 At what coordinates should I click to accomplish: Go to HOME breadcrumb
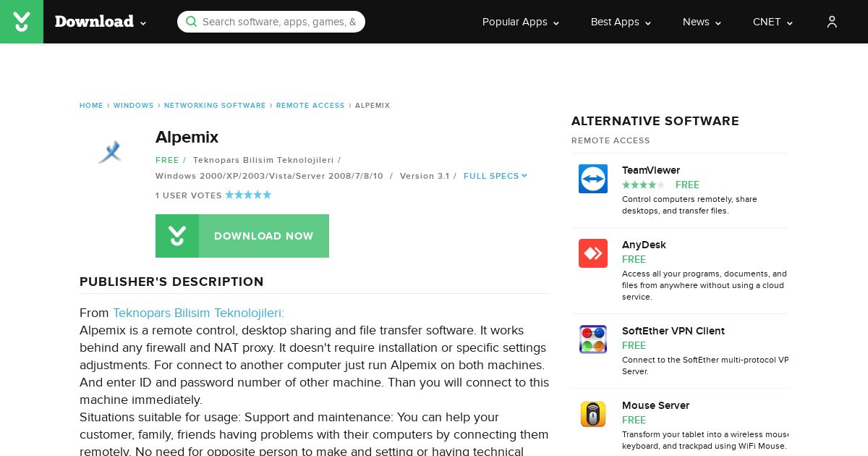91,106
